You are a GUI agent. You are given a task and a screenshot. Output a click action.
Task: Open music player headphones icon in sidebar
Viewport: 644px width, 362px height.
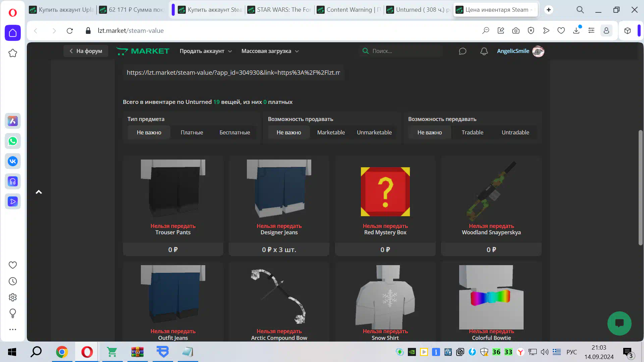click(x=13, y=181)
